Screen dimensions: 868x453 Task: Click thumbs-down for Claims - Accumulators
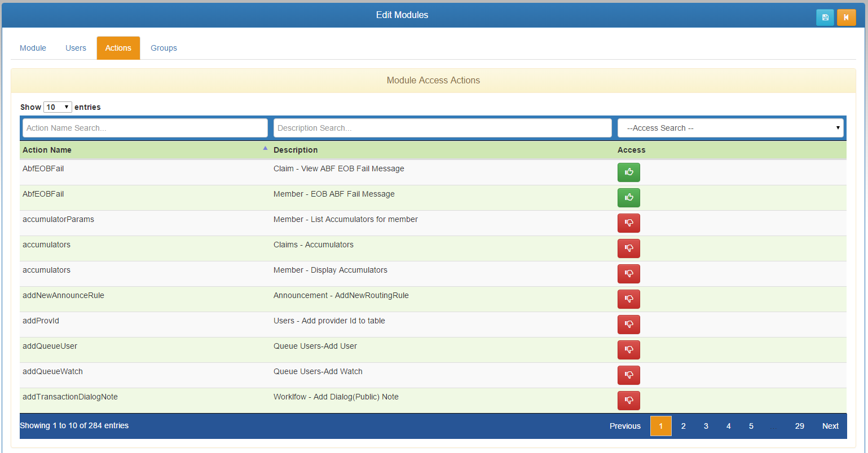pos(628,248)
